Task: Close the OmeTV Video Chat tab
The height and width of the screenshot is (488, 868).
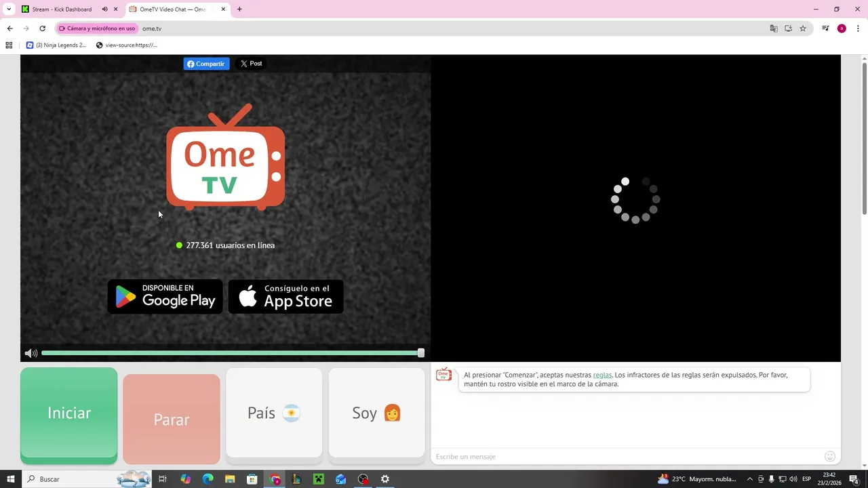Action: (223, 9)
